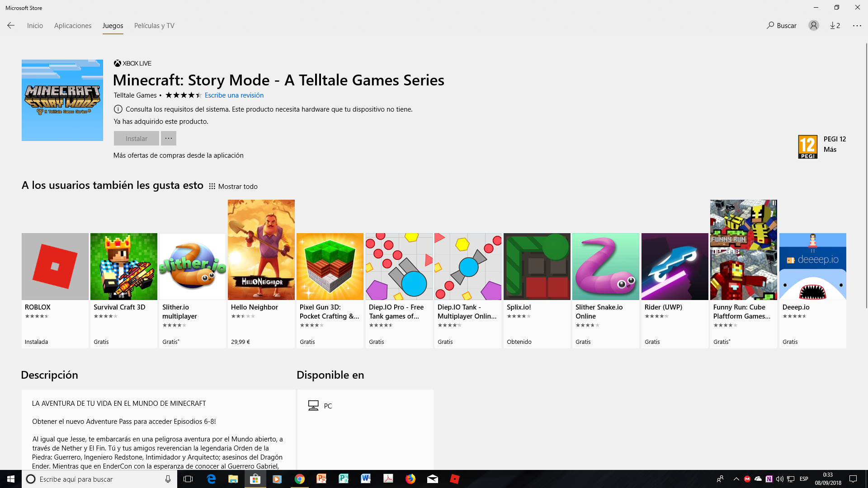This screenshot has height=488, width=868.
Task: Click the system requirements info icon
Action: coord(118,109)
